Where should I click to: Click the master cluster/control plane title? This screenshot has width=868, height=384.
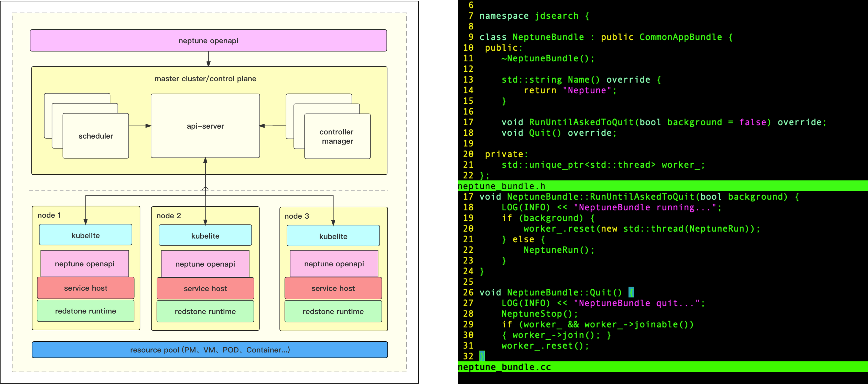pyautogui.click(x=205, y=79)
